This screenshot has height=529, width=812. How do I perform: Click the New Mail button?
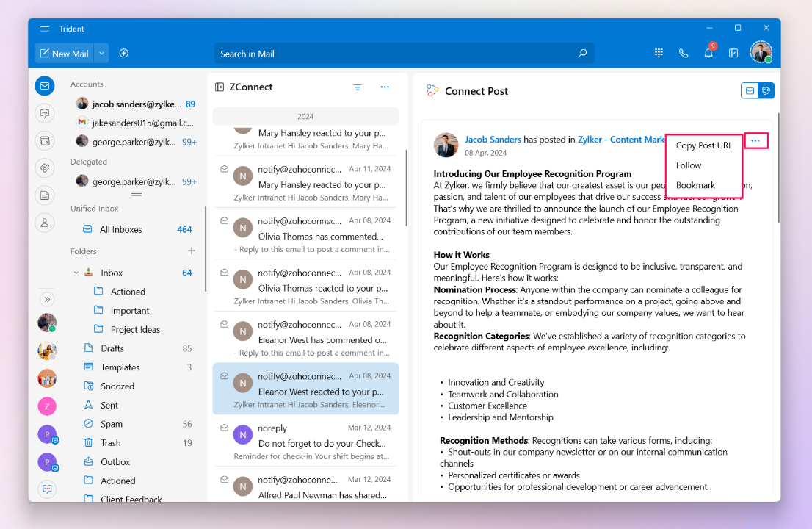[x=64, y=54]
